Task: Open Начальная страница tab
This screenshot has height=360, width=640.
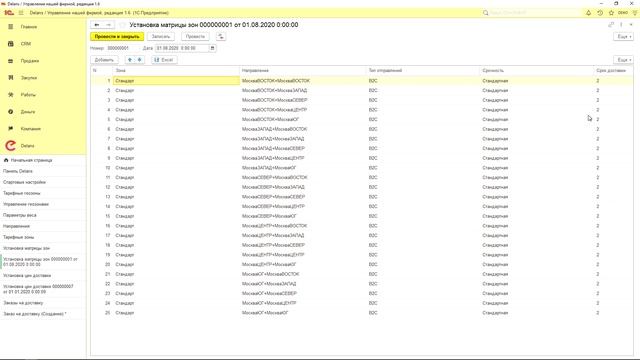Action: [31, 160]
